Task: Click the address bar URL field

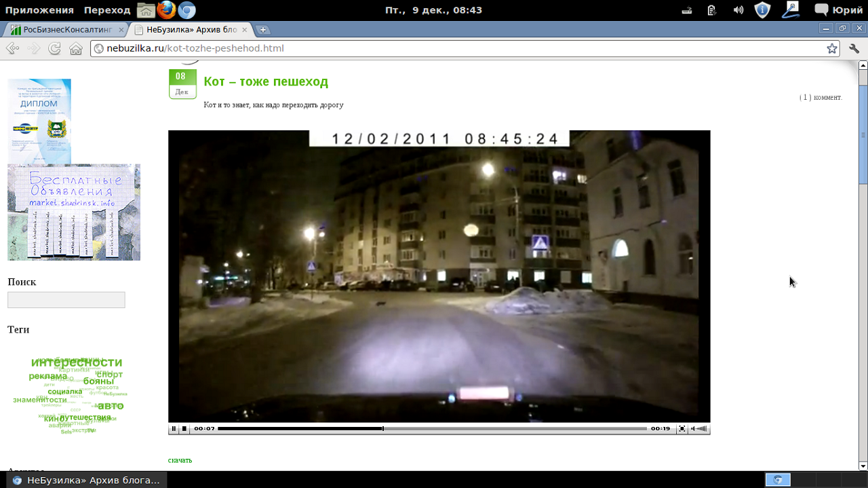Action: (465, 49)
